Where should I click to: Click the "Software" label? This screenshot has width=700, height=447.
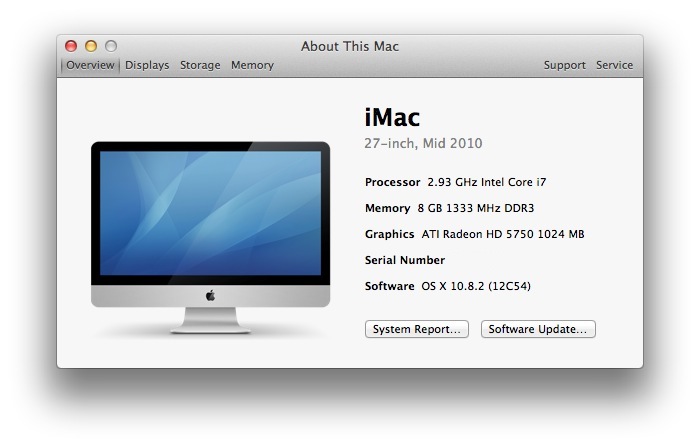coord(389,286)
